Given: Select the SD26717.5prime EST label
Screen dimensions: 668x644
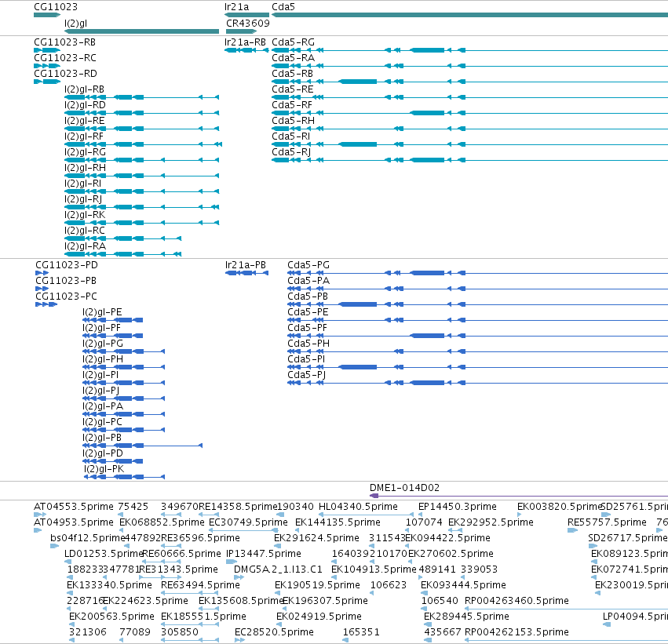Looking at the screenshot, I should point(628,538).
